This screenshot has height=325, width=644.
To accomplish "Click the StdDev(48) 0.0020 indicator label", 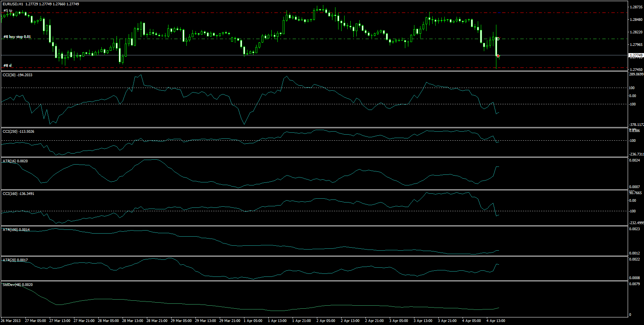I will (x=18, y=284).
